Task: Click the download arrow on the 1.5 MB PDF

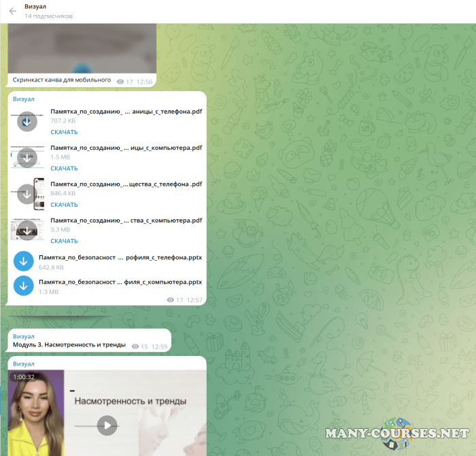Action: click(27, 158)
